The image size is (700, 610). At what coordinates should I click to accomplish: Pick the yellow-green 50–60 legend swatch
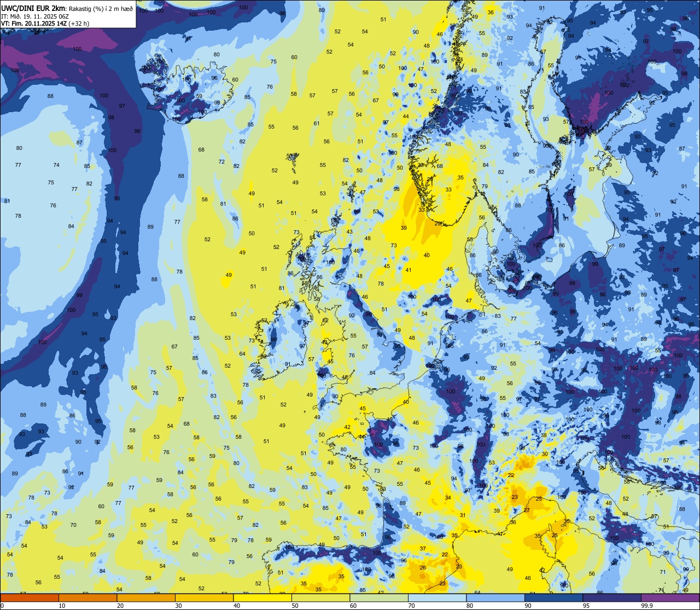(x=320, y=597)
